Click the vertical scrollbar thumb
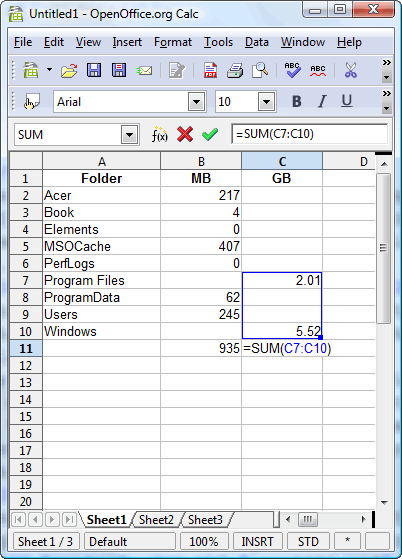Screen dimensions: 402x559 (x=383, y=248)
